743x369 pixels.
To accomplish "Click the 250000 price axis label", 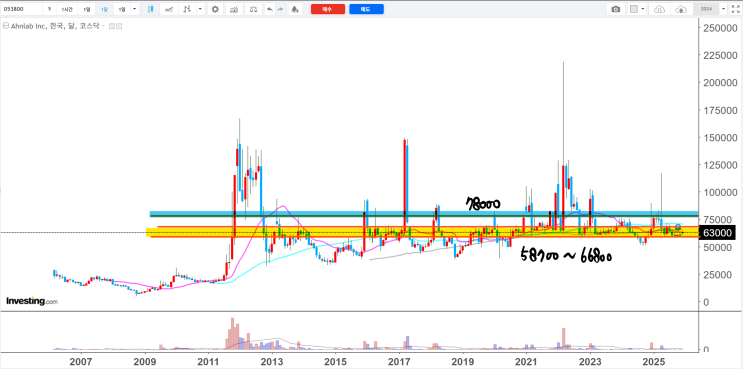I will (720, 28).
